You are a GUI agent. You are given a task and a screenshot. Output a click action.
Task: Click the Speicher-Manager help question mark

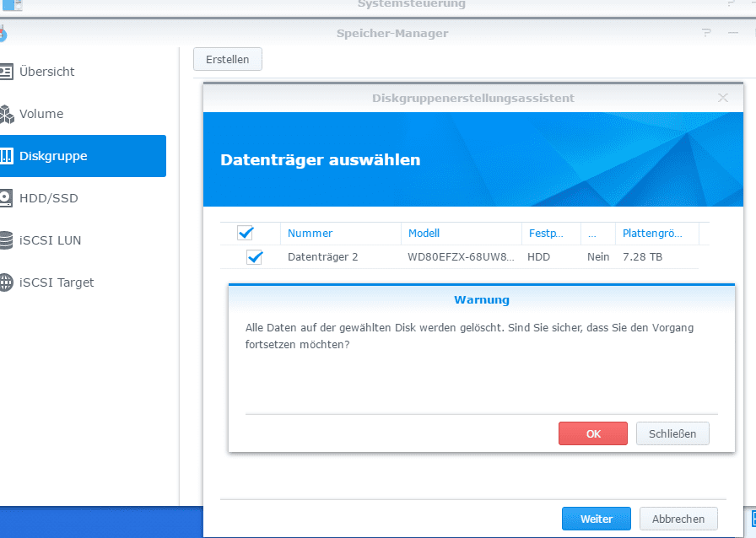pyautogui.click(x=706, y=33)
